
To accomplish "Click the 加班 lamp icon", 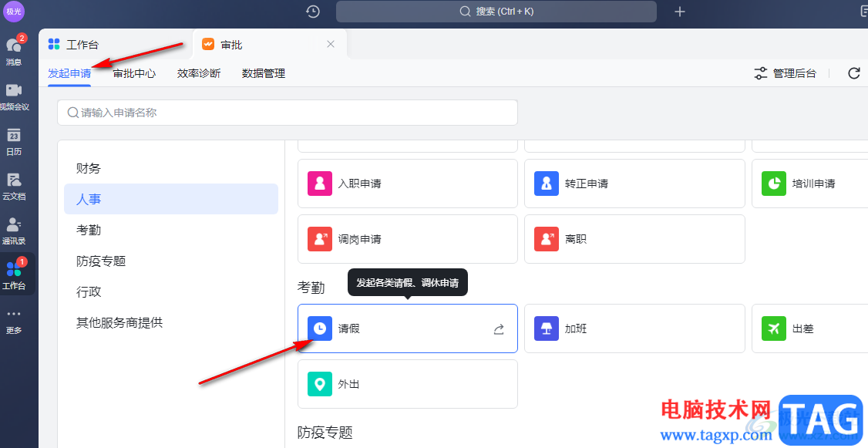I will click(547, 328).
